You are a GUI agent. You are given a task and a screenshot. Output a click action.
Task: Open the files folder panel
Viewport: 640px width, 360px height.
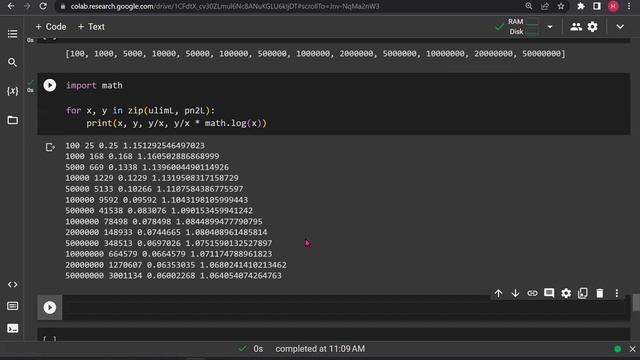tap(12, 120)
